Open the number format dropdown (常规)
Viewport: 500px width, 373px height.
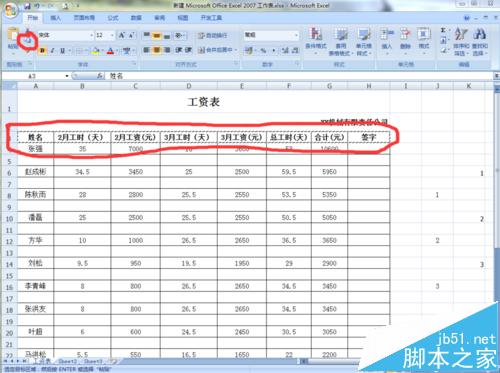click(x=296, y=35)
